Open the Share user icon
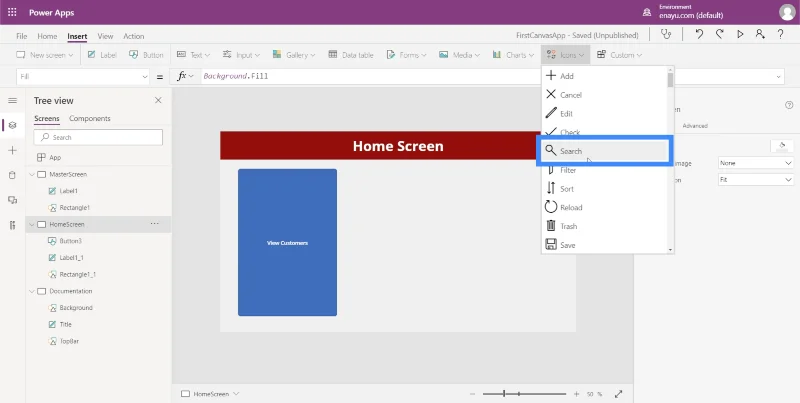Screen dimensions: 800x403 (760, 34)
